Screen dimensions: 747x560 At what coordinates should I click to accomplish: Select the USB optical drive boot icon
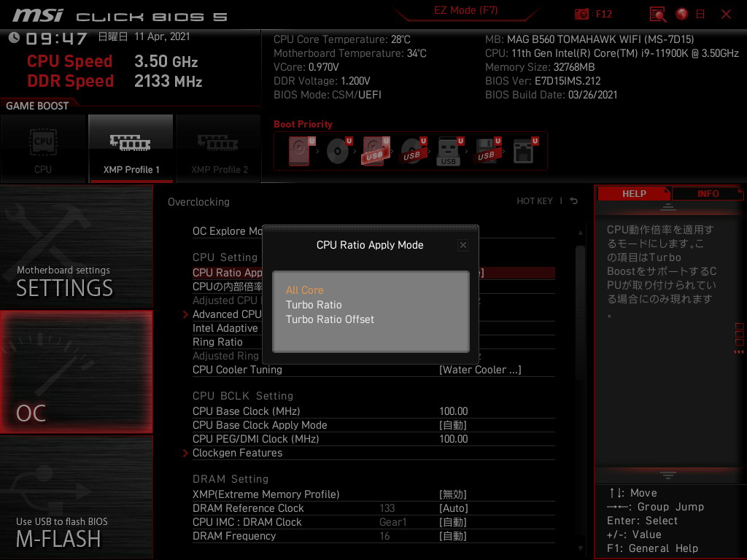[x=413, y=151]
